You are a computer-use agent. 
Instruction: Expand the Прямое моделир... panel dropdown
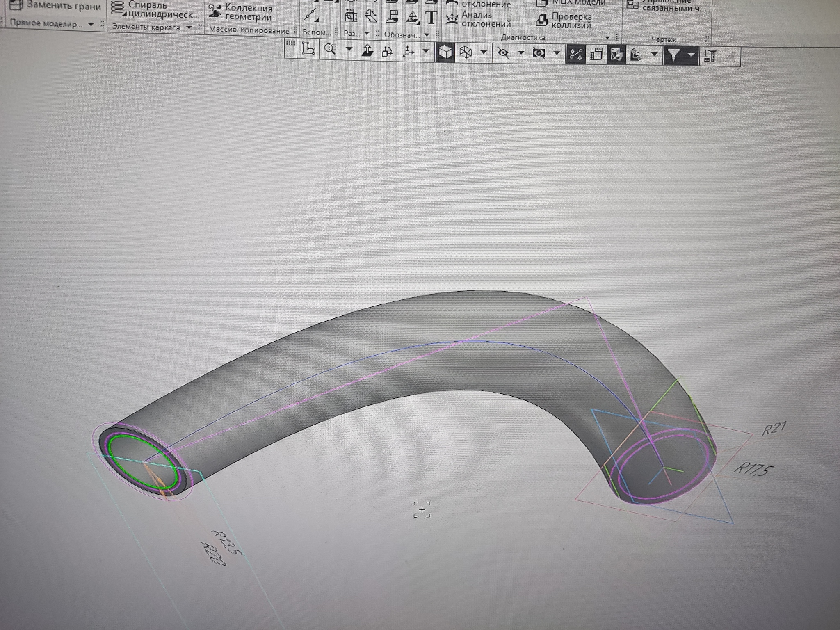coord(91,25)
